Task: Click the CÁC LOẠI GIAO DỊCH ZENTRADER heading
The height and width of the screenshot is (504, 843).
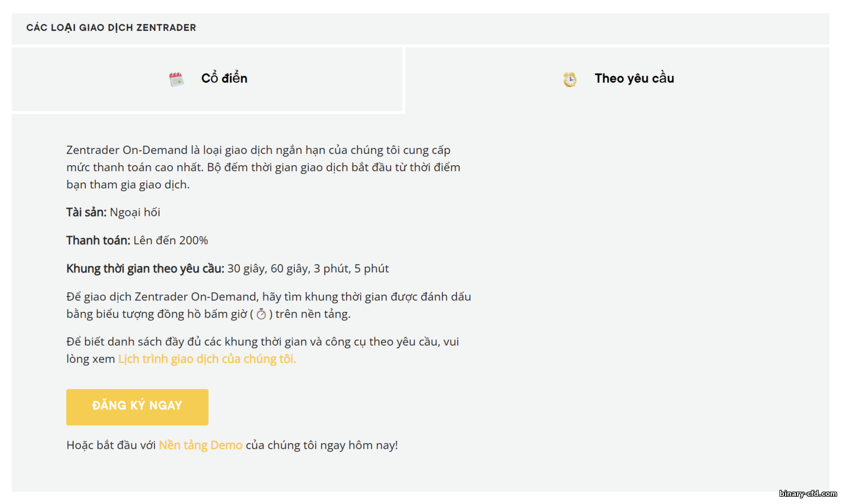Action: 111,28
